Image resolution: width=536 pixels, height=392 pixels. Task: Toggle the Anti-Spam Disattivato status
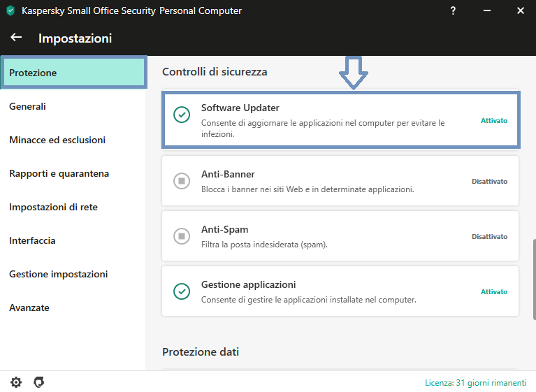click(x=489, y=236)
